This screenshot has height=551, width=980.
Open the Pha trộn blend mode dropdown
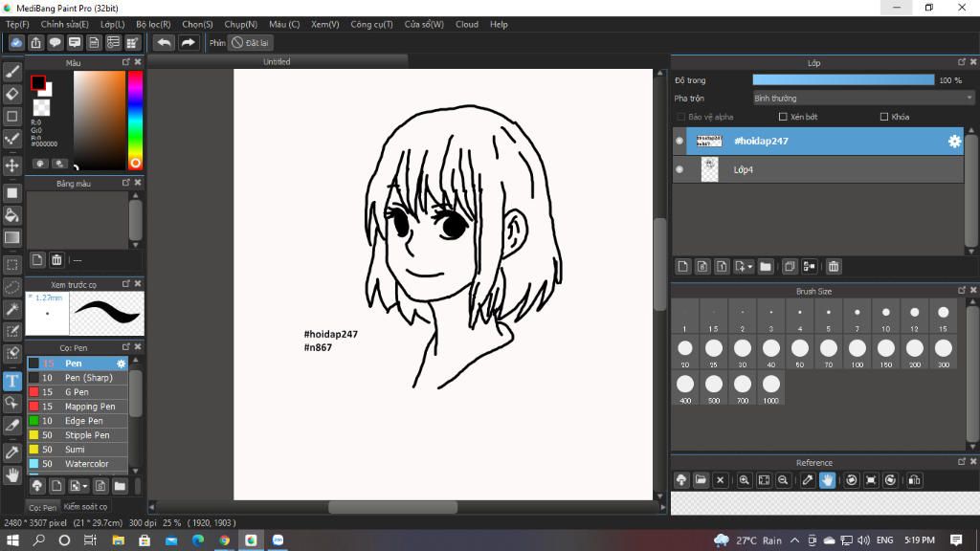tap(863, 99)
